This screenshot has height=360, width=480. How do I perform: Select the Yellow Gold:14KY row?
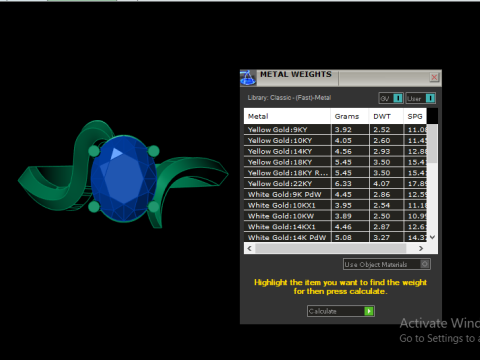click(335, 151)
